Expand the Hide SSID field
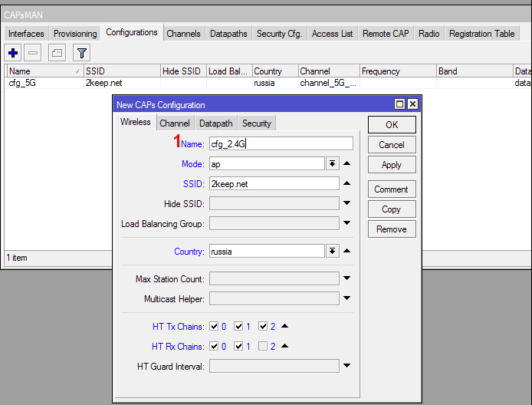The image size is (532, 405). pos(346,203)
